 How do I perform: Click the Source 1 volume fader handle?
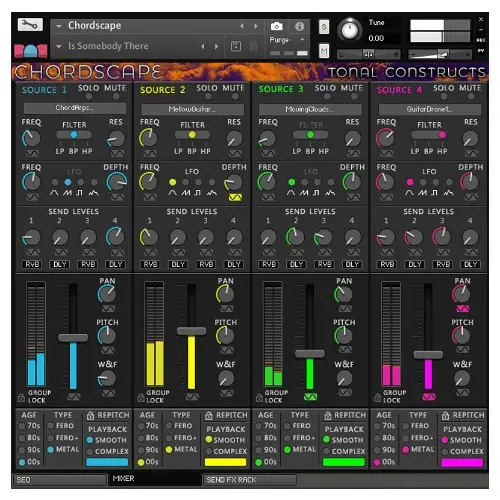click(73, 338)
